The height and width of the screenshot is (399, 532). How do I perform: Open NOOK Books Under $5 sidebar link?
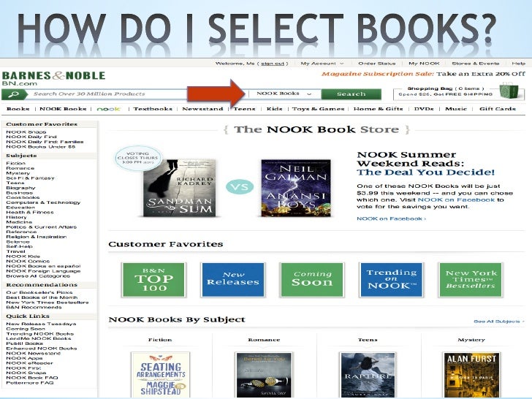(x=41, y=147)
